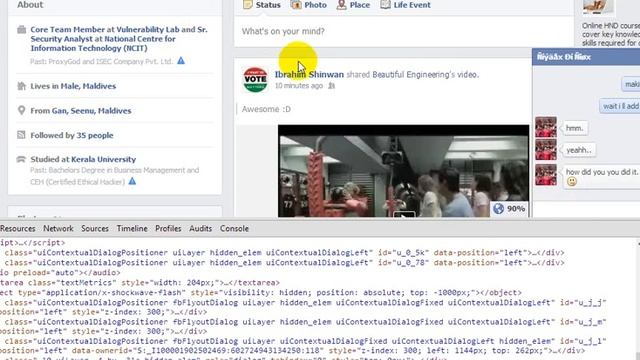640x360 pixels.
Task: Click the "10 minutes ago" timestamp
Action: click(299, 86)
